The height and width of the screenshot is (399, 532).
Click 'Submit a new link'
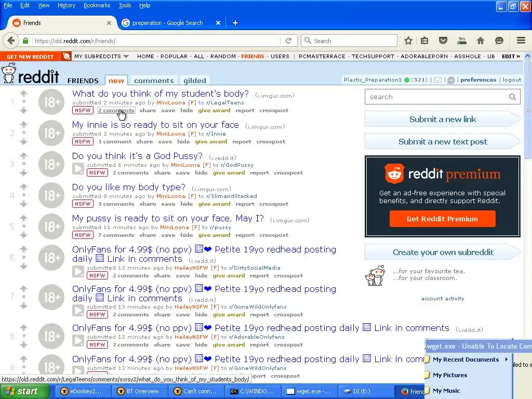click(x=443, y=119)
